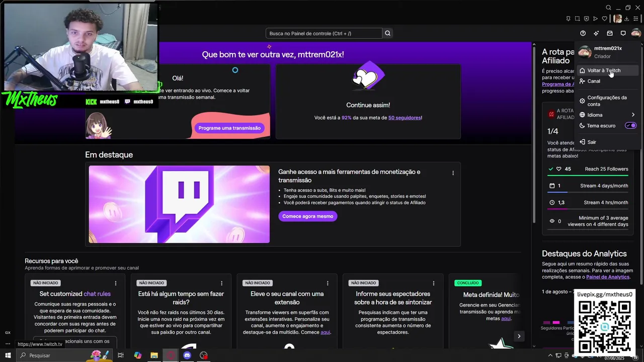The width and height of the screenshot is (644, 362).
Task: Open Task View in the taskbar
Action: (121, 355)
